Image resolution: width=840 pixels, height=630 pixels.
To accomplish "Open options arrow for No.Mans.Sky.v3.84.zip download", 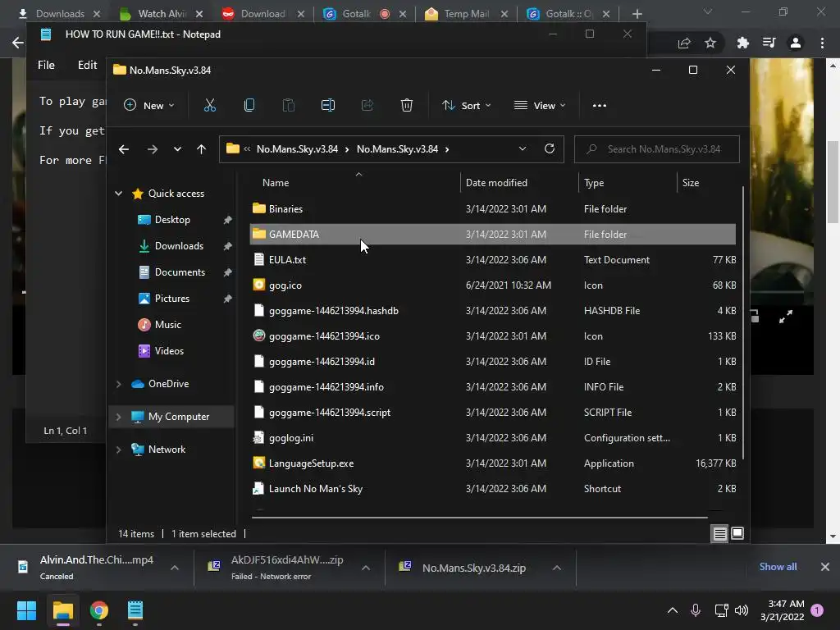I will tap(557, 568).
